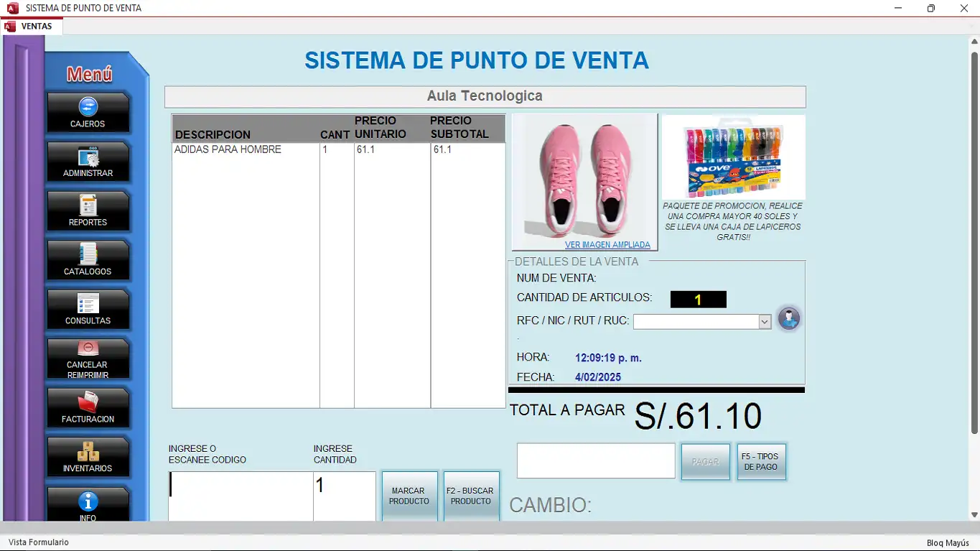Screen dimensions: 980x551
Task: Click MARCAR PRODUCTO
Action: click(x=409, y=495)
